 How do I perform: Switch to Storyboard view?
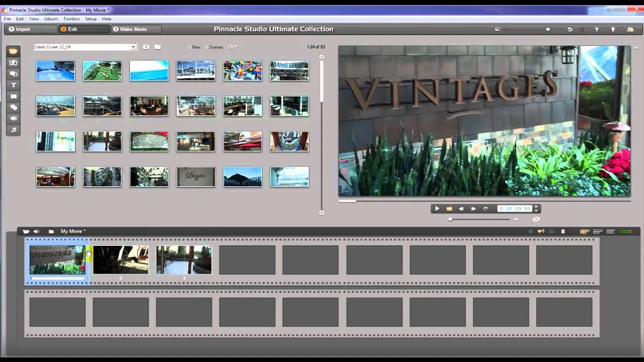[x=585, y=231]
